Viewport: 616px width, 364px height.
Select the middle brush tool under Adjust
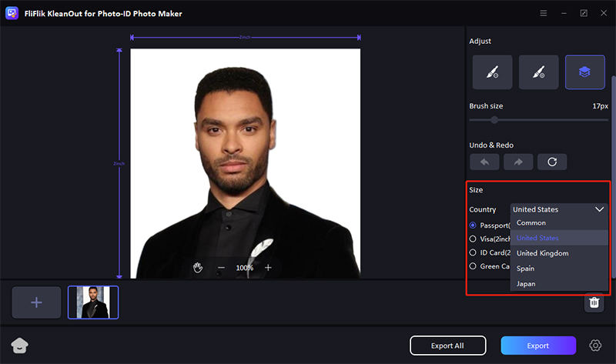coord(538,72)
